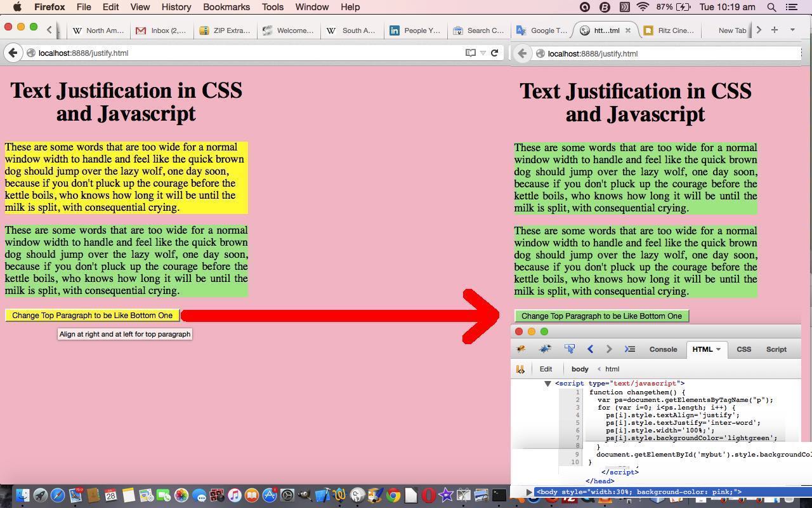The width and height of the screenshot is (812, 508).
Task: Open Opera from the Dock
Action: (429, 495)
